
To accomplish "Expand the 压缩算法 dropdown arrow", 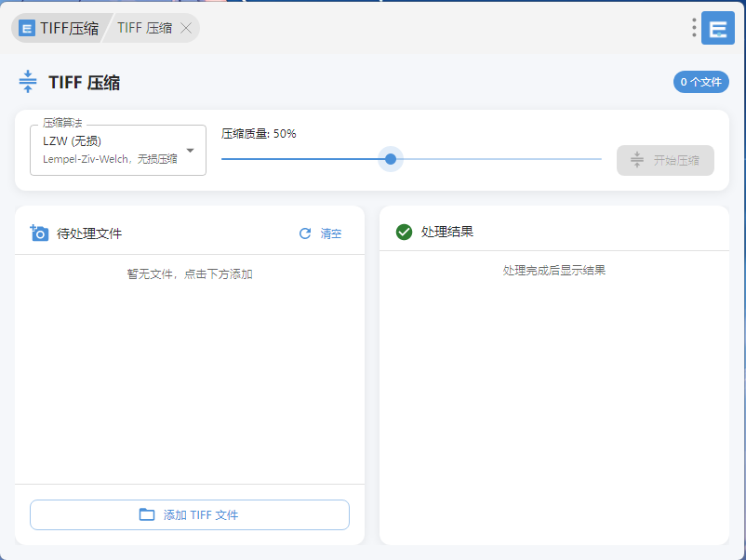I will pyautogui.click(x=190, y=151).
